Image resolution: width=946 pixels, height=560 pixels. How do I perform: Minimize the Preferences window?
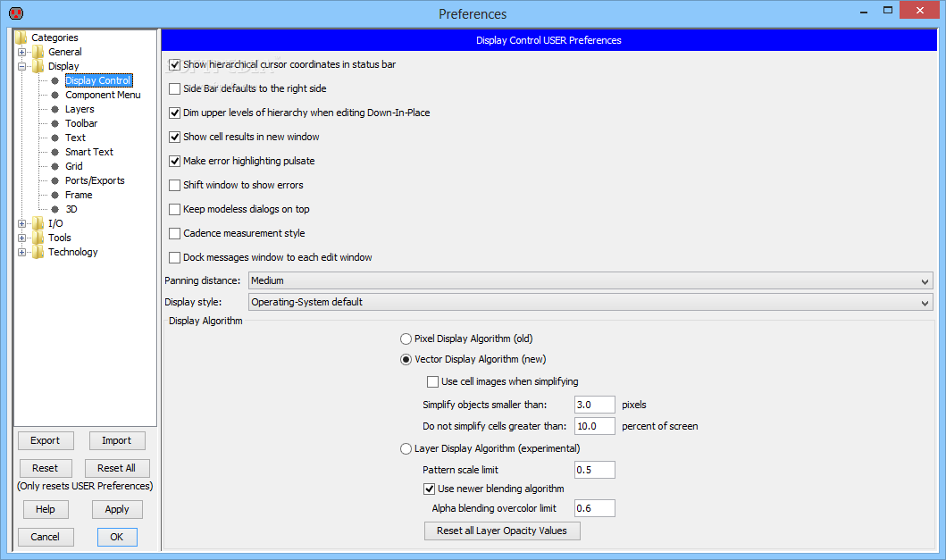pyautogui.click(x=864, y=11)
